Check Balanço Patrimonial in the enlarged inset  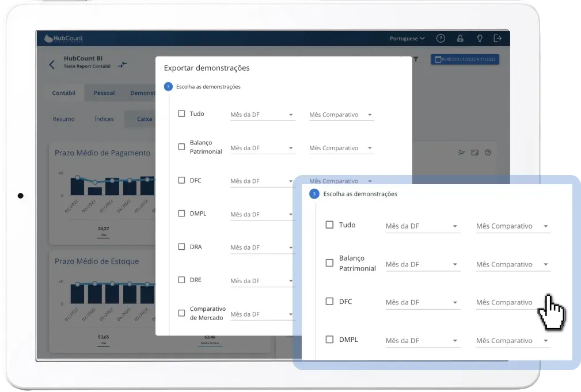(329, 263)
